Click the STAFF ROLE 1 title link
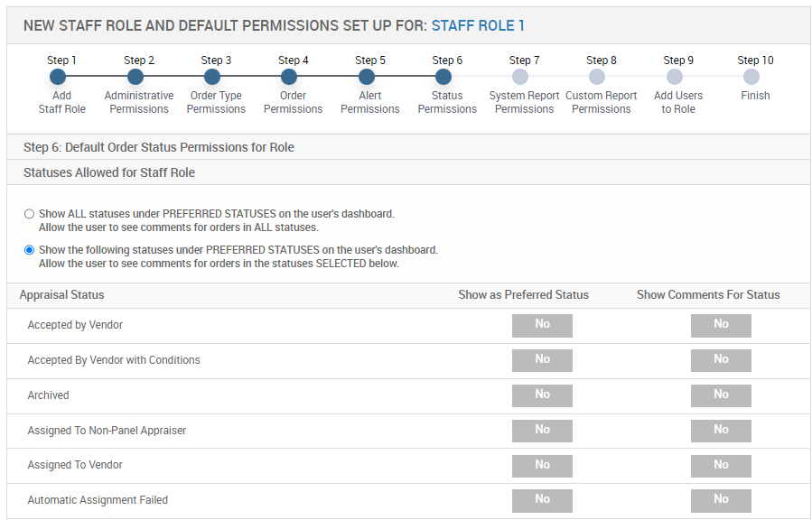The height and width of the screenshot is (520, 812). coord(478,26)
